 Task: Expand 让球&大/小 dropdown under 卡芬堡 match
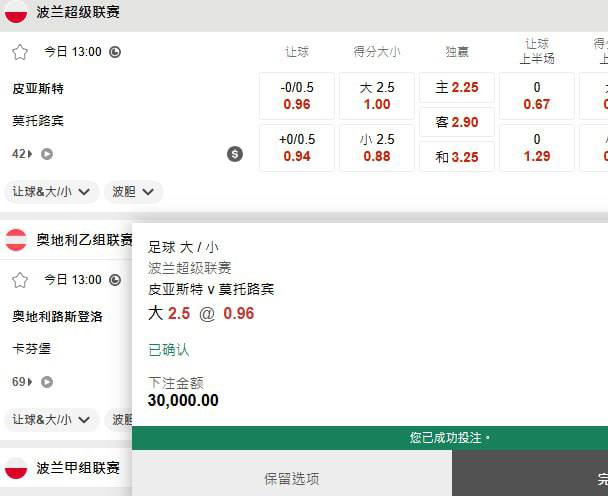tap(53, 419)
